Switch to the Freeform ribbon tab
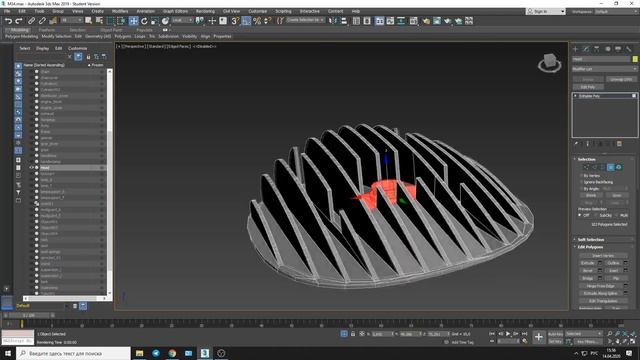640x360 pixels. pos(47,30)
